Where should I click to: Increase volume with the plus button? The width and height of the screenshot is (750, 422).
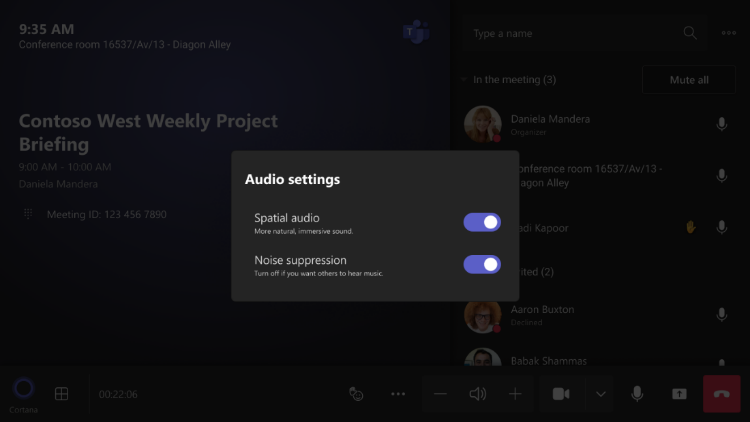coord(515,394)
